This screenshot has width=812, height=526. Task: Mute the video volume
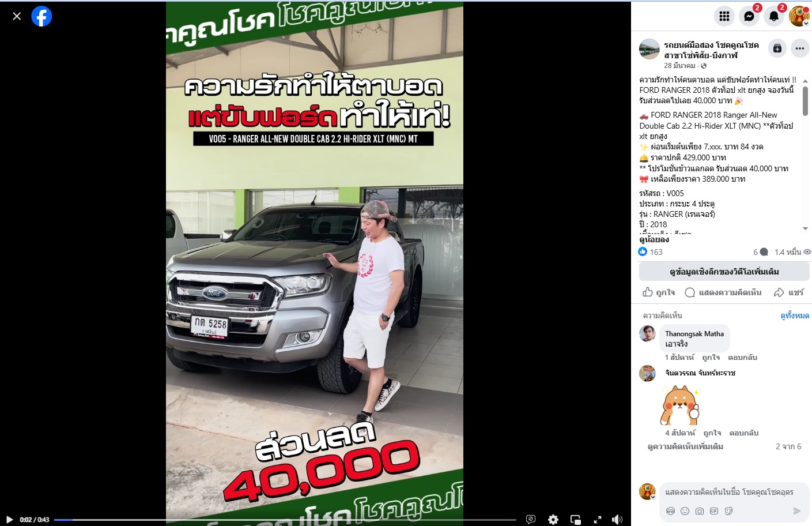(617, 520)
